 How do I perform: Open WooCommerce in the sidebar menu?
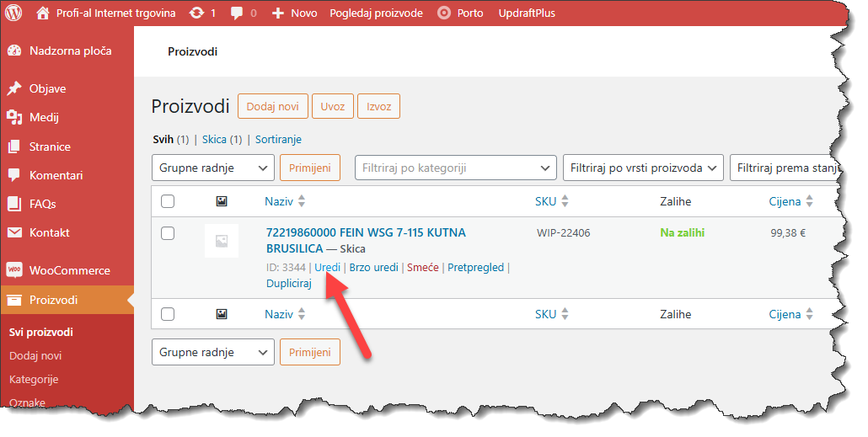tap(69, 270)
